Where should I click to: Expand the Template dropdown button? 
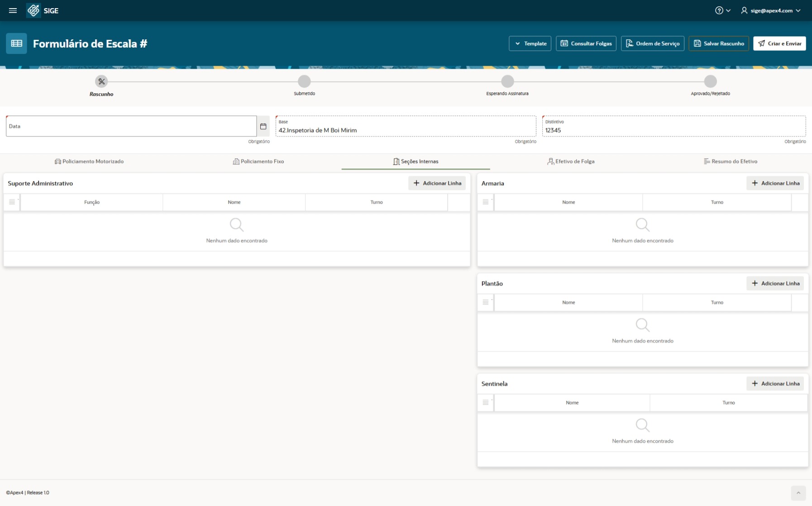(x=530, y=43)
